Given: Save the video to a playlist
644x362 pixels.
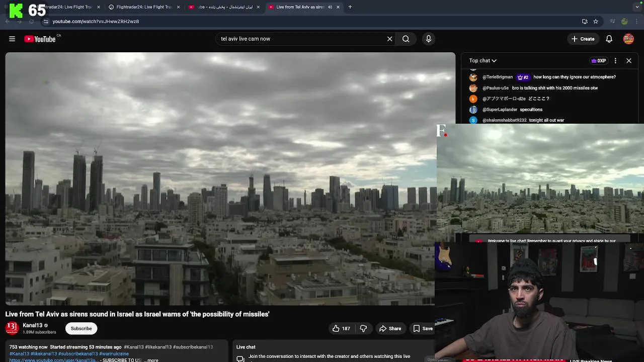Looking at the screenshot, I should [423, 328].
